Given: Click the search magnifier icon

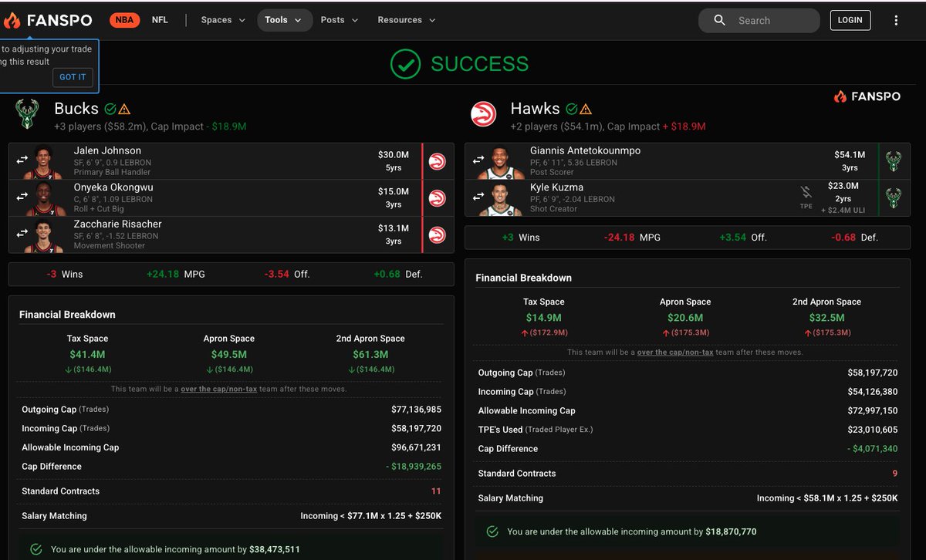Looking at the screenshot, I should 719,21.
